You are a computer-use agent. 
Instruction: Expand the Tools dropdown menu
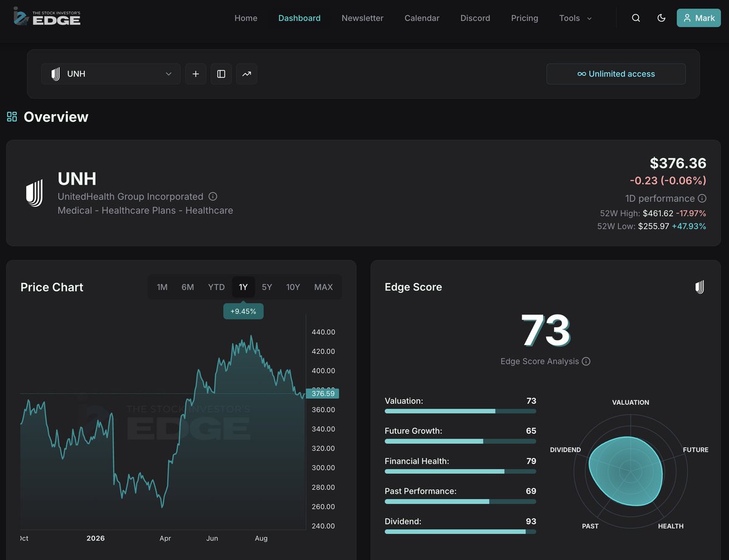tap(575, 18)
